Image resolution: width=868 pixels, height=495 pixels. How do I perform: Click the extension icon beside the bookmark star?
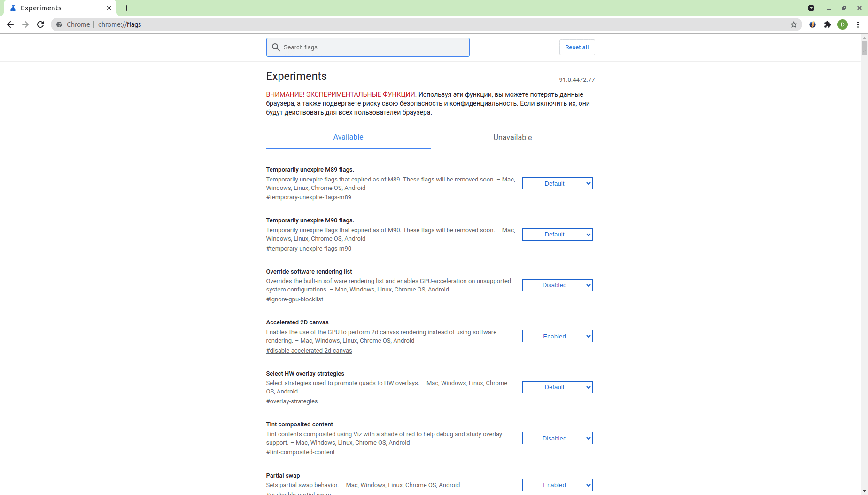click(813, 24)
